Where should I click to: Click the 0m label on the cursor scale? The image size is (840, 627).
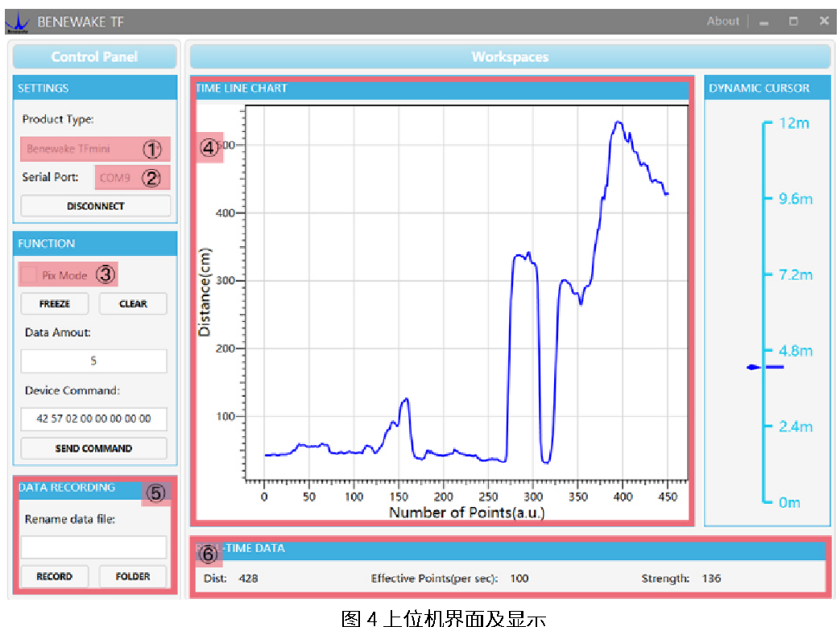click(x=789, y=503)
